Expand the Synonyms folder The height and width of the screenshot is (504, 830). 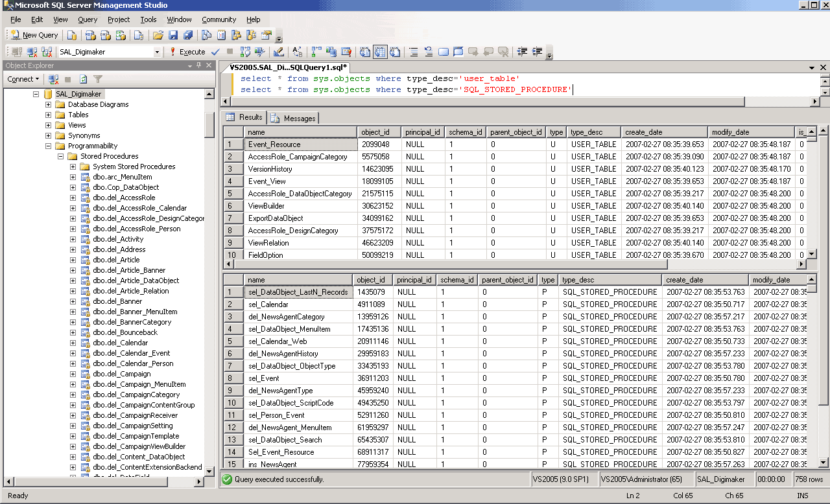point(49,135)
